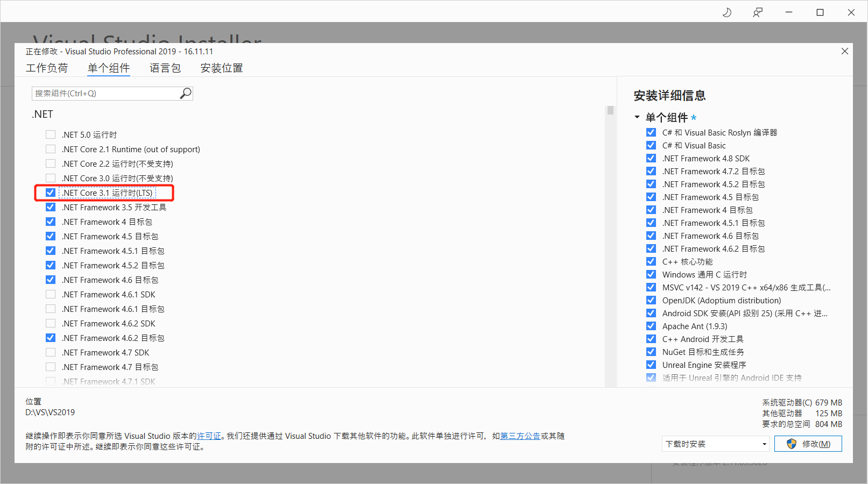Uncheck .NET Framework 3.5 开发工具
Screen dimensions: 868x484
pos(50,207)
